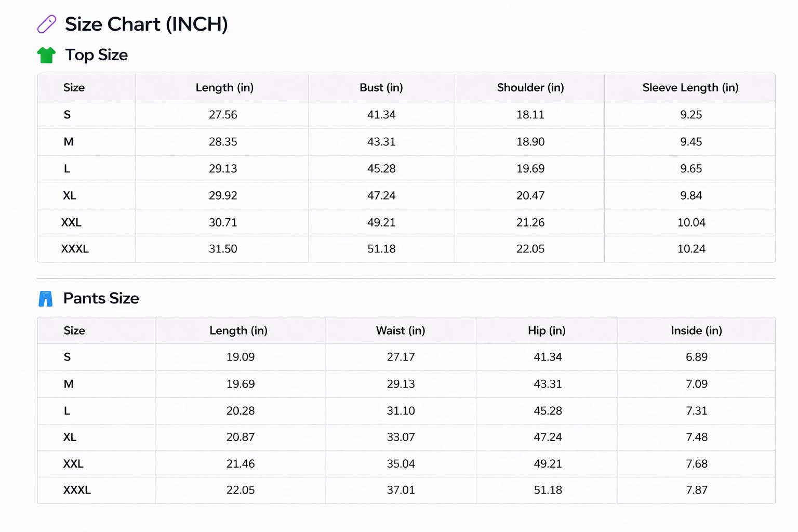Click the Waist (in) column header
Image resolution: width=798 pixels, height=532 pixels.
point(400,331)
